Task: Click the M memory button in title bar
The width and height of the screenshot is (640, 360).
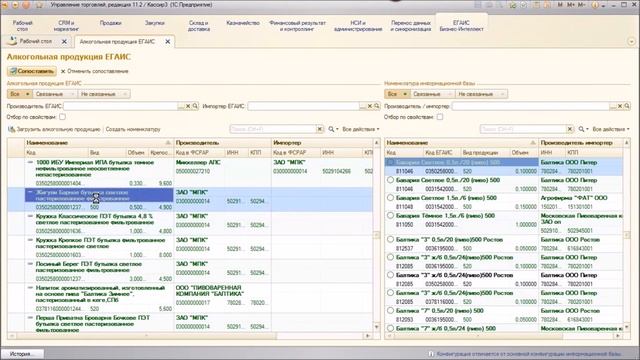Action: pos(560,5)
